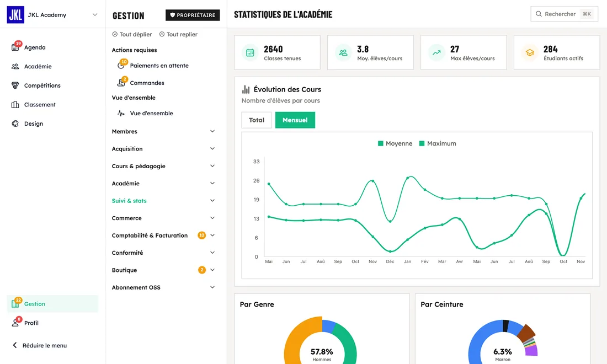This screenshot has width=607, height=364.
Task: Expand the Boutique section
Action: (x=163, y=270)
